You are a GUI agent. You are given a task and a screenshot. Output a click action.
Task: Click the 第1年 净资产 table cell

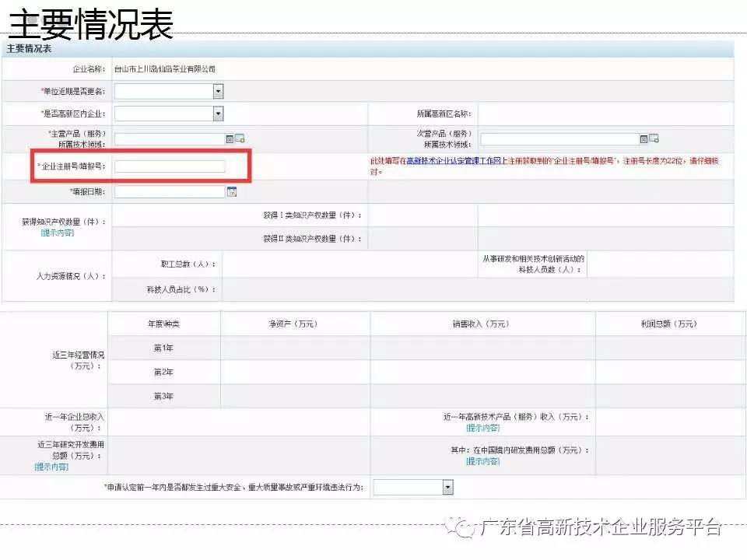click(295, 348)
